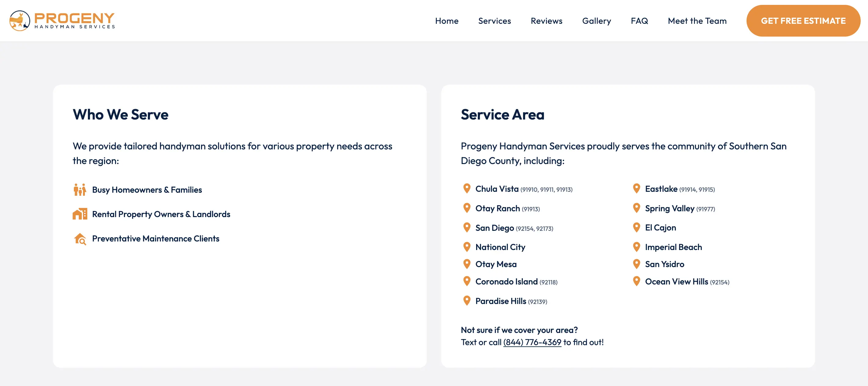Screen dimensions: 868x386
Task: Click the map pin next to Eastlake
Action: point(637,188)
